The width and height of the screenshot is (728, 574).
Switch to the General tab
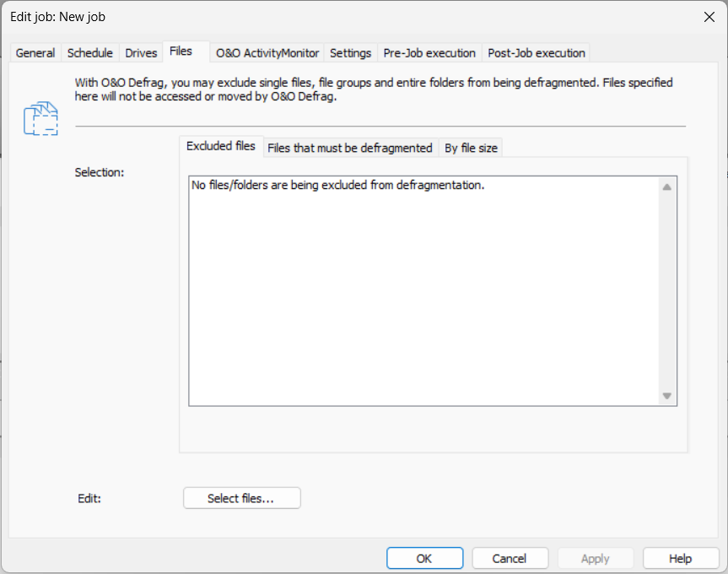click(35, 53)
